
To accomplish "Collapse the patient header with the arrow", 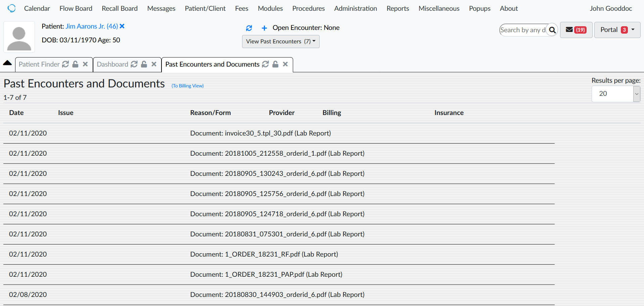I will pyautogui.click(x=7, y=63).
